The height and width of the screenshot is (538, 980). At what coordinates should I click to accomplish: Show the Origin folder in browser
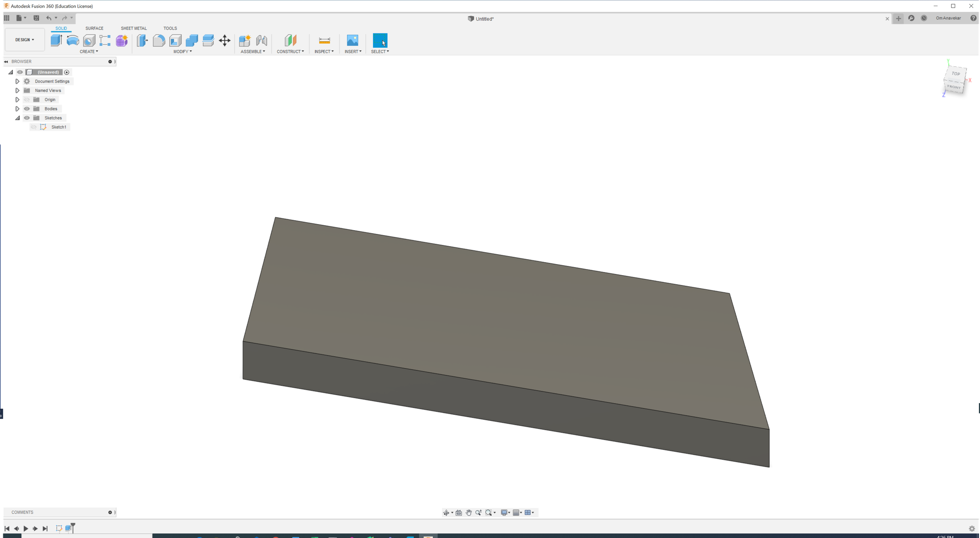point(27,99)
